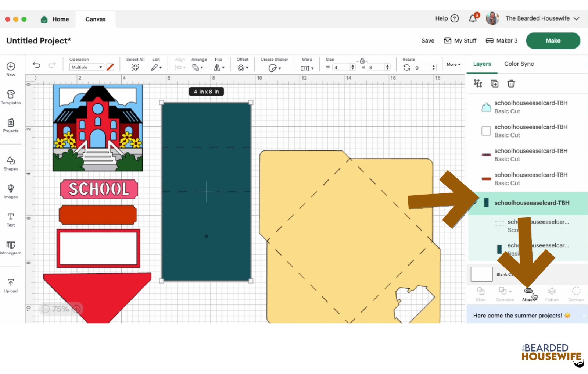Open The Bearded Housewife account menu
This screenshot has width=588, height=374.
(533, 18)
